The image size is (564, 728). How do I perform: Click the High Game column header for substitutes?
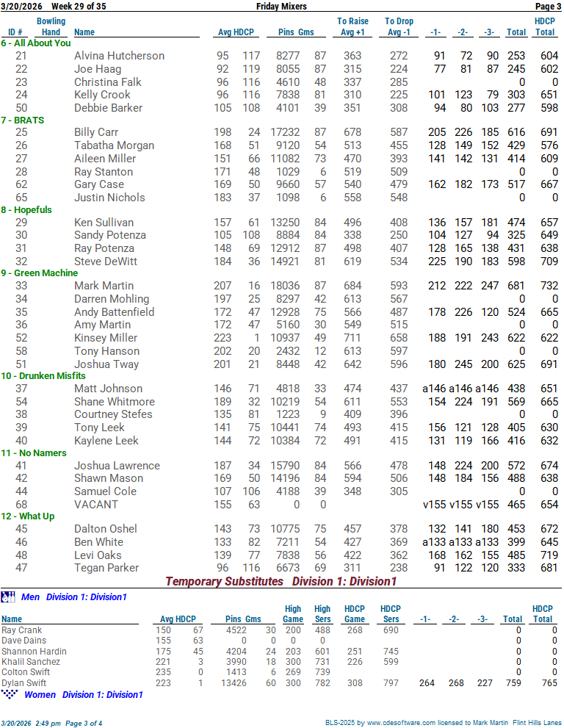click(x=293, y=614)
